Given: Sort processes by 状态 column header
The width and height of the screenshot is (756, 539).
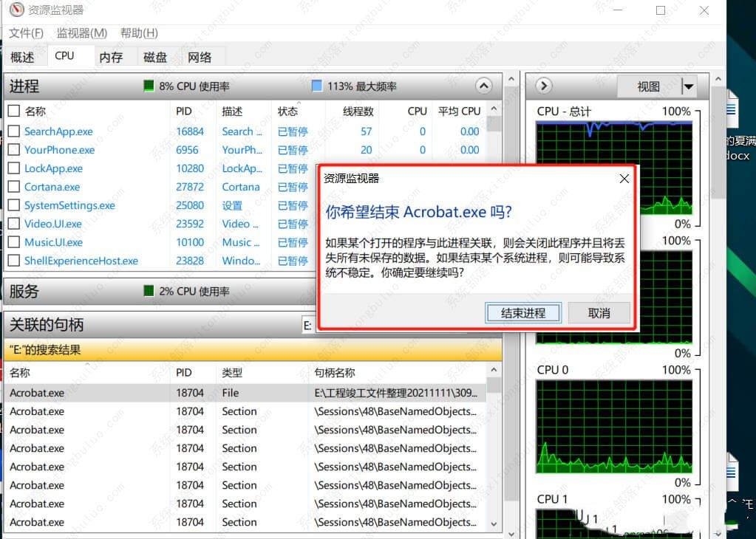Looking at the screenshot, I should (x=287, y=111).
